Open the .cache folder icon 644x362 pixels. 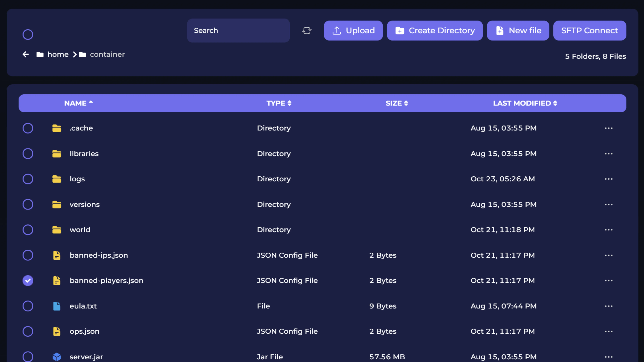[57, 128]
